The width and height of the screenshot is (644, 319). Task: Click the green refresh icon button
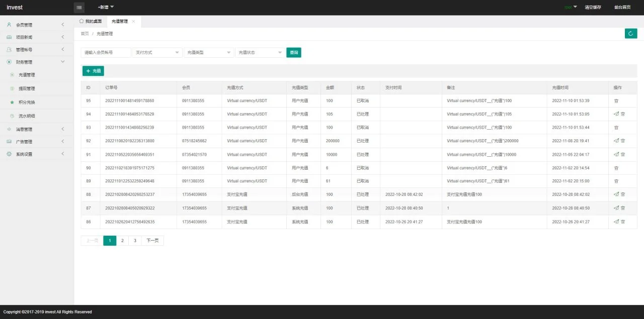630,34
